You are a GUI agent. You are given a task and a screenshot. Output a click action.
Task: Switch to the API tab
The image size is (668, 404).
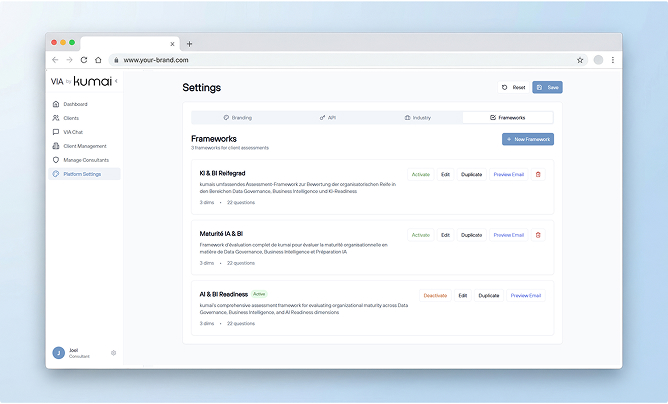[328, 118]
